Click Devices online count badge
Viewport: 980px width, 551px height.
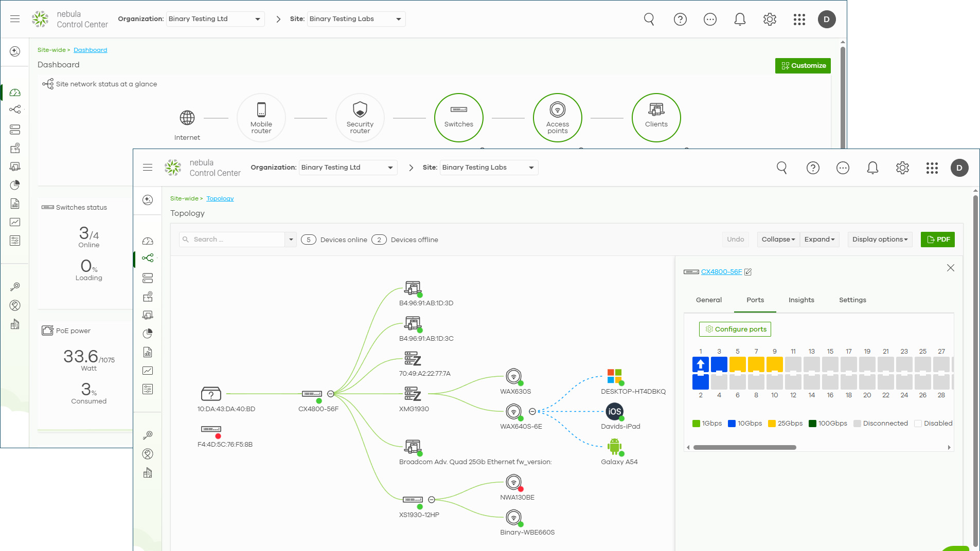[x=309, y=240]
